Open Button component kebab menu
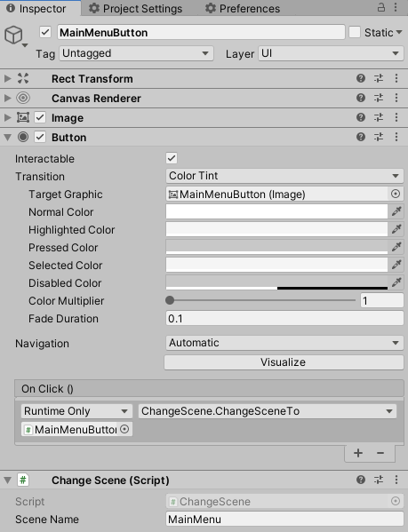Image resolution: width=408 pixels, height=532 pixels. [396, 137]
